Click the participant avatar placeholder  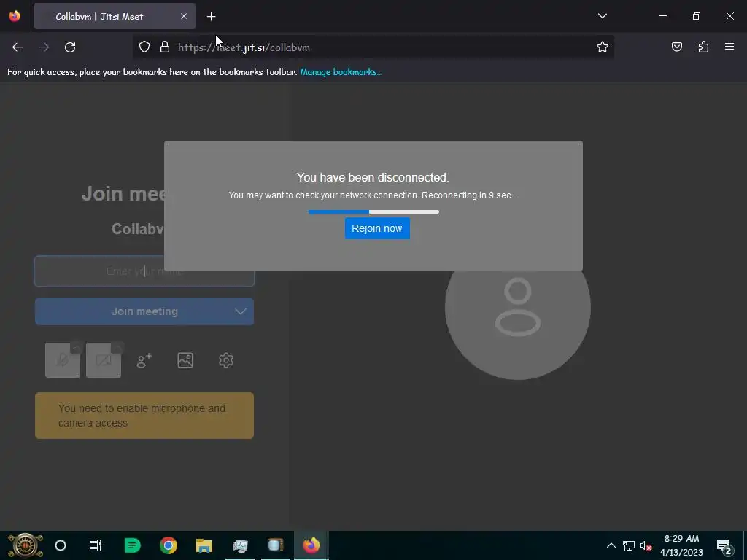pyautogui.click(x=518, y=307)
